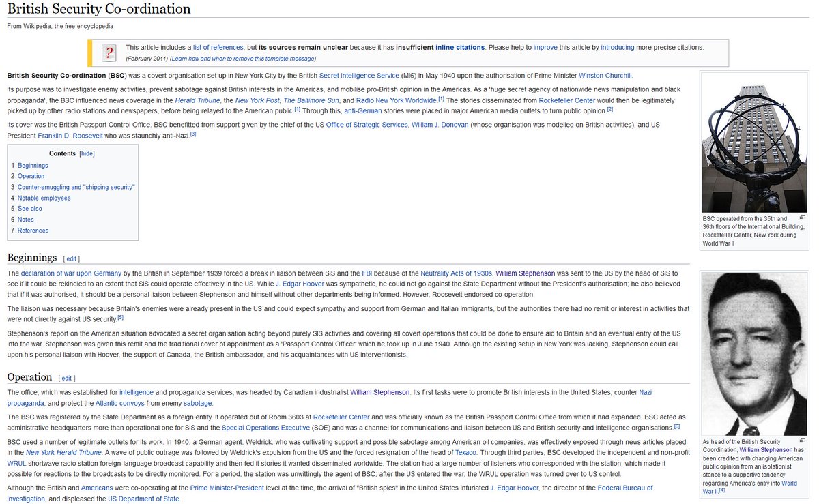Open declaration of war upon Germany link
Image resolution: width=819 pixels, height=504 pixels.
(x=71, y=273)
